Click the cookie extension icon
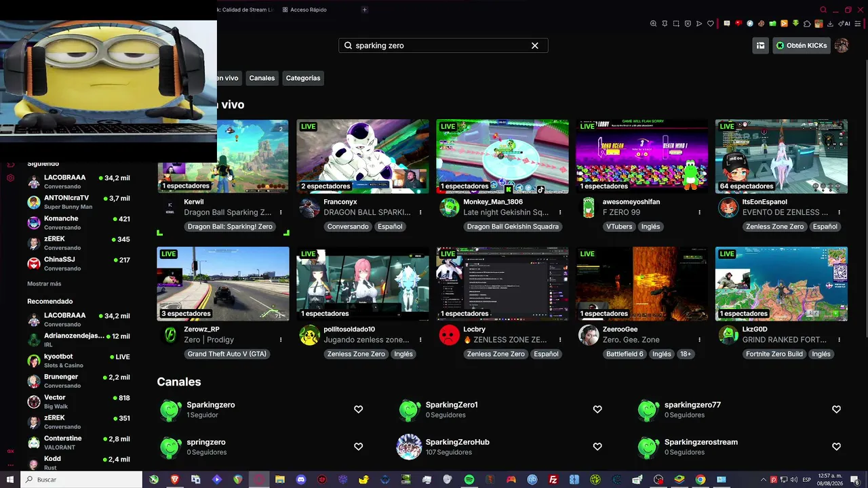The height and width of the screenshot is (488, 868). point(762,24)
